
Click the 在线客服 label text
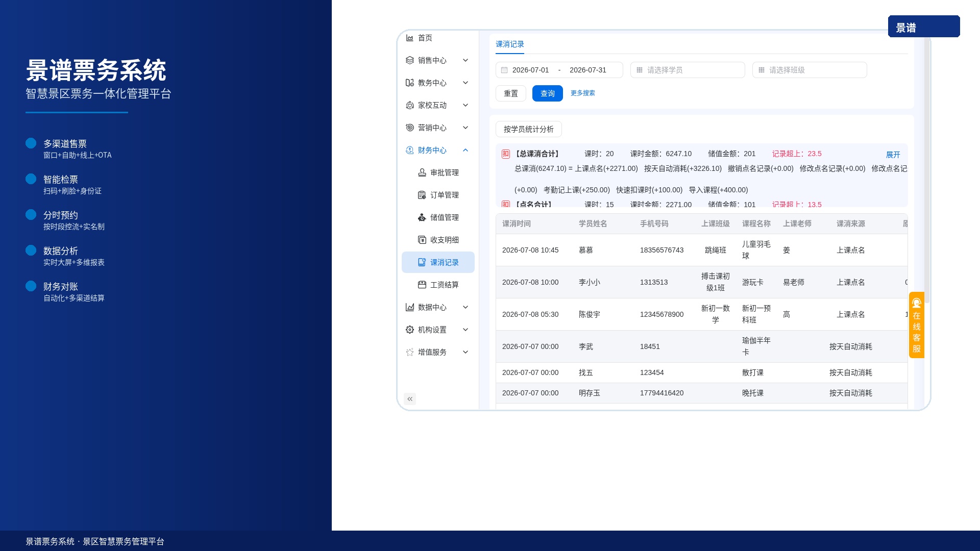(x=916, y=332)
